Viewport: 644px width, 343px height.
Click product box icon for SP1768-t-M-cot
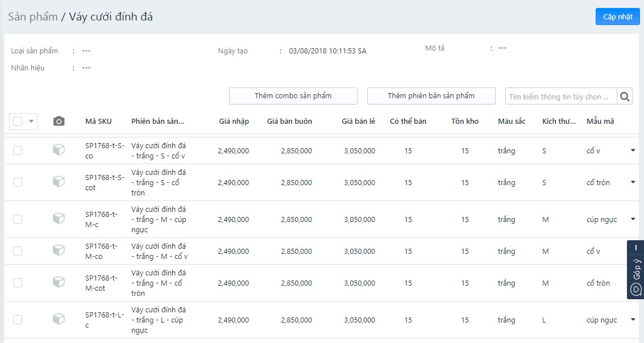(59, 282)
